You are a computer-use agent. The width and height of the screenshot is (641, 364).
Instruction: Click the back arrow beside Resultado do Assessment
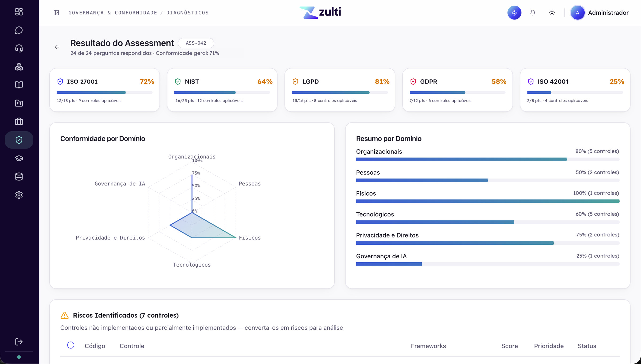point(57,47)
